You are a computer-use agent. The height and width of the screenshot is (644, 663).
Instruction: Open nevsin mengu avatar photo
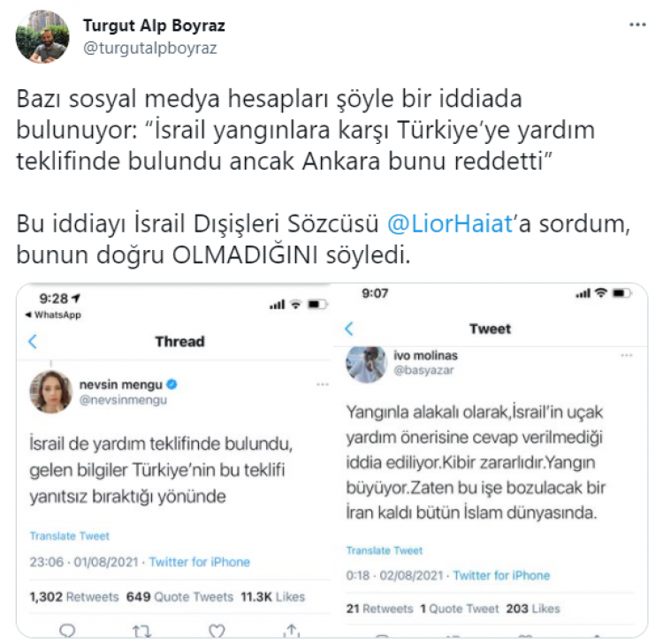coord(51,391)
